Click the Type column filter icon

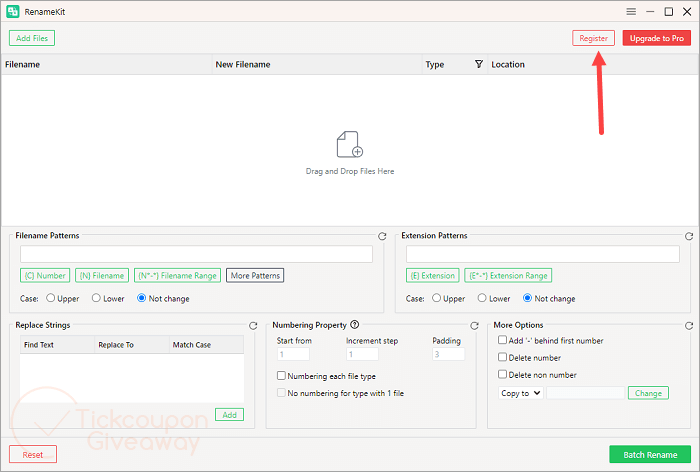[x=479, y=64]
